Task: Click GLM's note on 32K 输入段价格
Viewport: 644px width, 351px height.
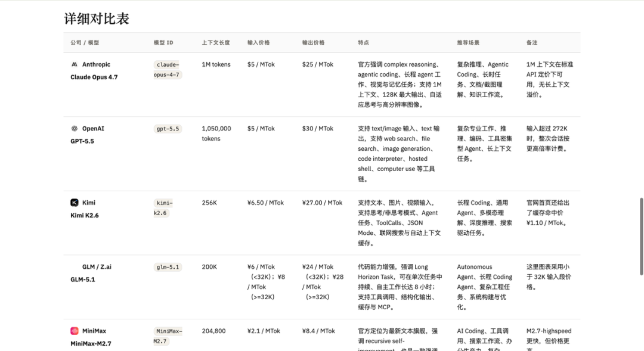Action: pos(549,277)
